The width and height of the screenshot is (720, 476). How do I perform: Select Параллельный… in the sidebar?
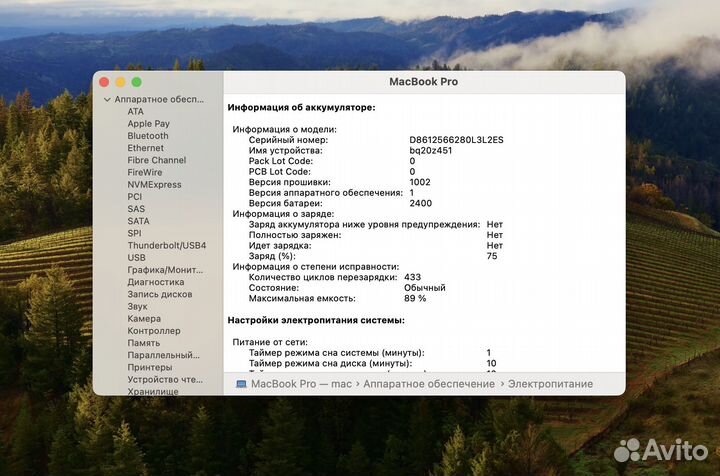point(163,355)
